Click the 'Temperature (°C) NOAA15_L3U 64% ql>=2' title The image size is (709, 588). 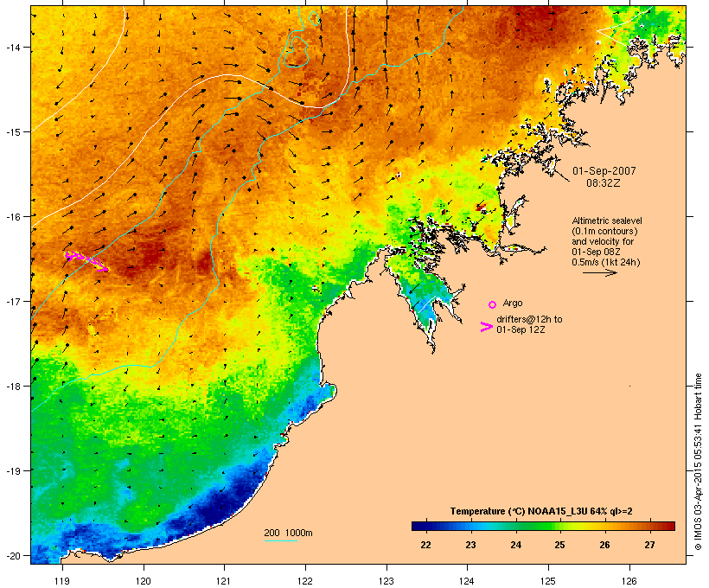541,512
